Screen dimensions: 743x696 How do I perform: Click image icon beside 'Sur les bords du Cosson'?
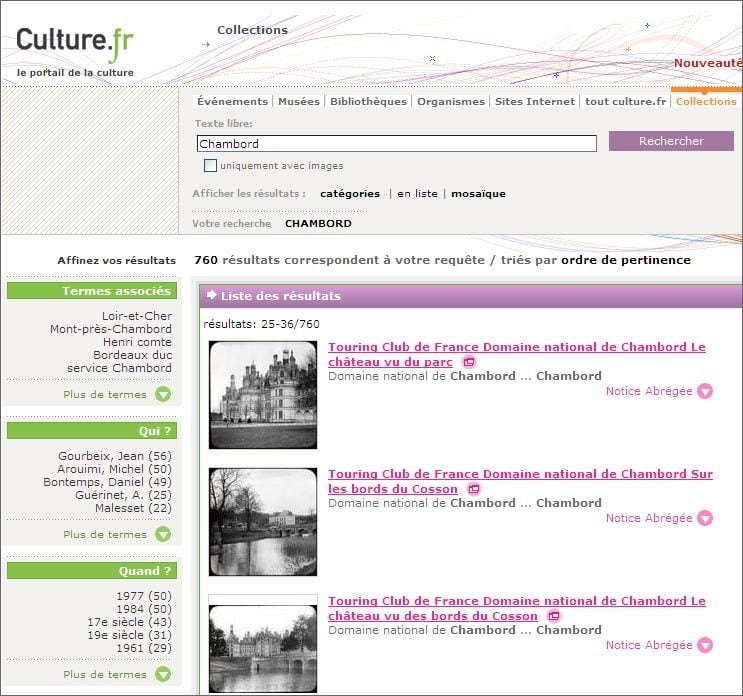[474, 489]
